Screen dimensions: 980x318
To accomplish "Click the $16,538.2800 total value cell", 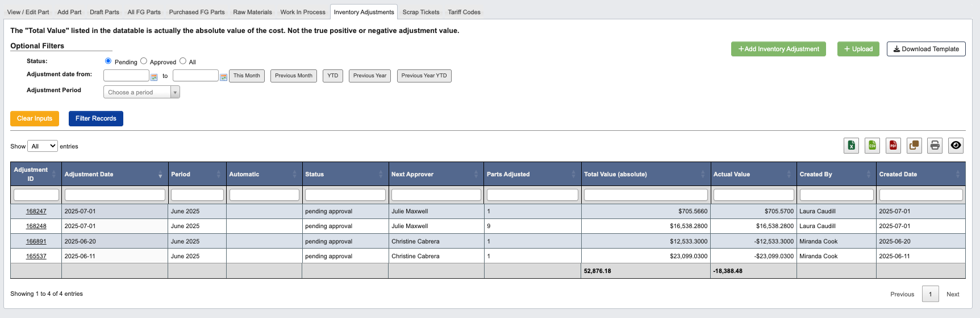I will click(x=645, y=226).
